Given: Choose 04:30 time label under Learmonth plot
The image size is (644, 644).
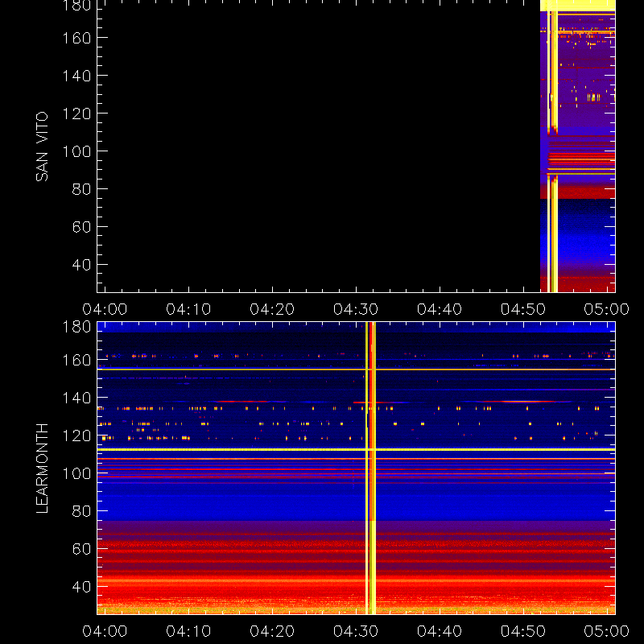Looking at the screenshot, I should 356,631.
